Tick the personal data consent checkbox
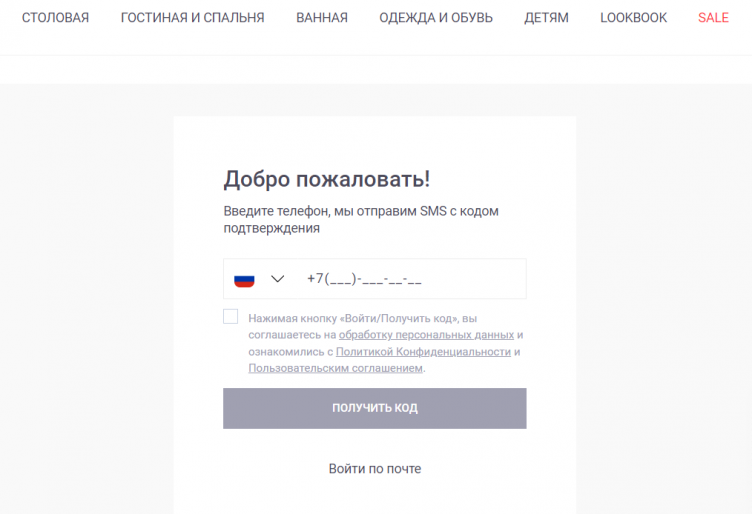752x514 pixels. (x=231, y=316)
